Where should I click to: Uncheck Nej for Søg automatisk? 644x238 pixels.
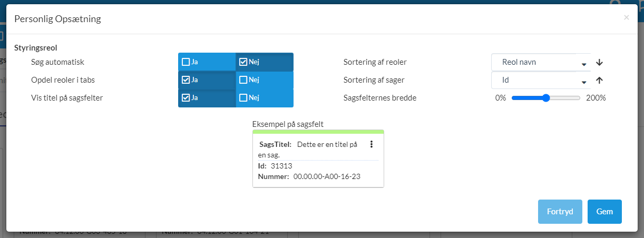pyautogui.click(x=243, y=62)
